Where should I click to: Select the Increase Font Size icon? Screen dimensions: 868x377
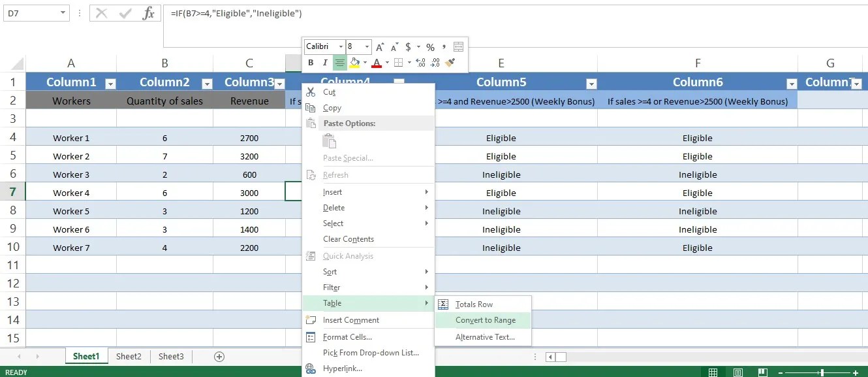(x=379, y=46)
